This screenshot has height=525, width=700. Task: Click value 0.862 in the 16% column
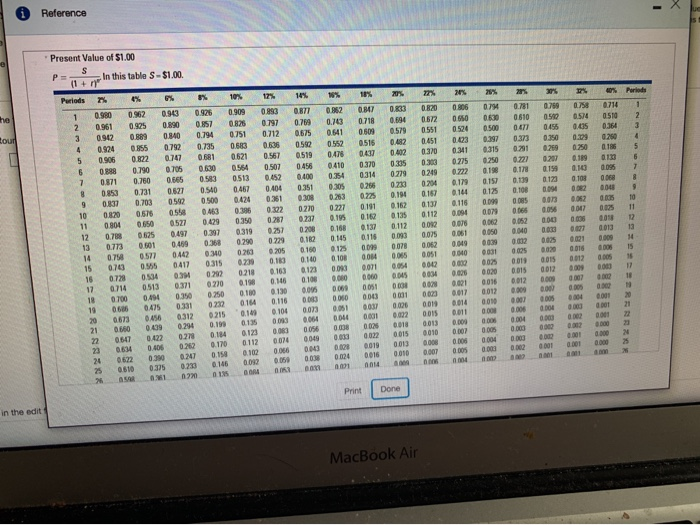pos(334,110)
